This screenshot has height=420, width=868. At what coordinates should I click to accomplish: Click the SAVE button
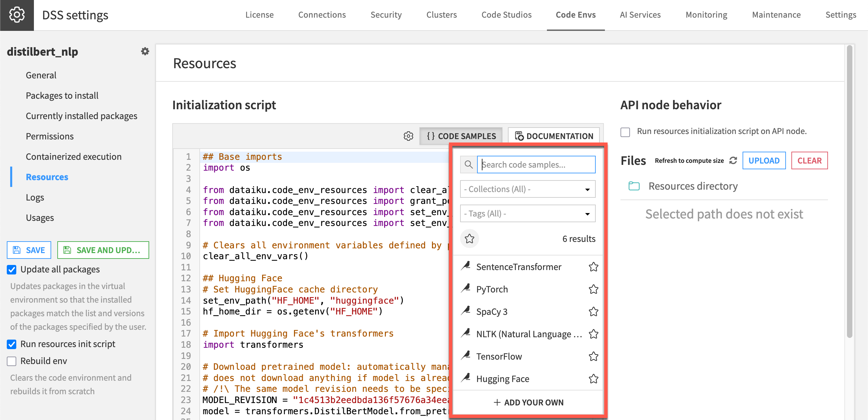(x=29, y=250)
